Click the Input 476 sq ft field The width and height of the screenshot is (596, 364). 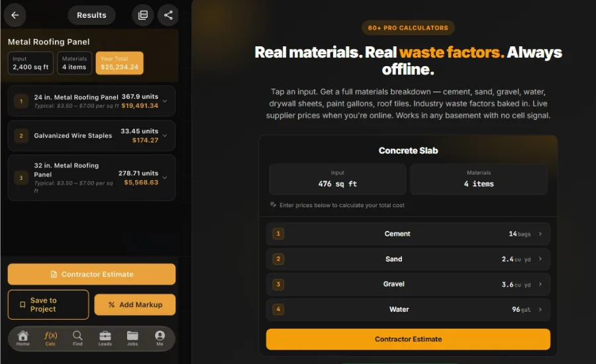click(x=338, y=179)
